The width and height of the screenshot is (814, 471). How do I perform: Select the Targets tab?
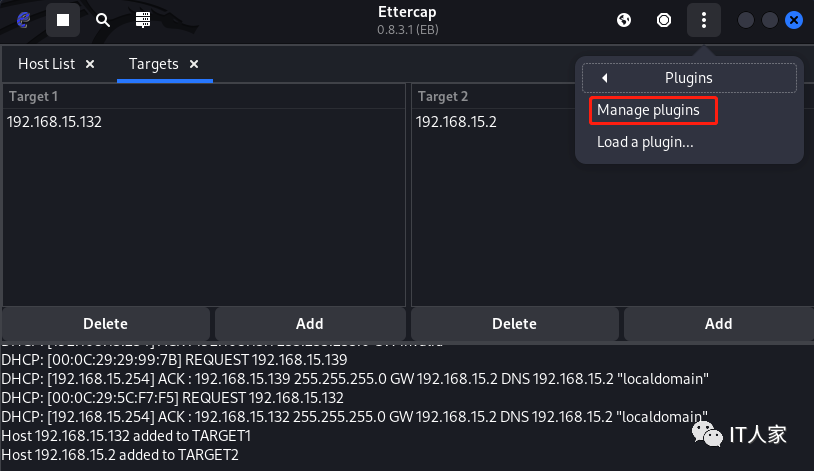(x=153, y=64)
